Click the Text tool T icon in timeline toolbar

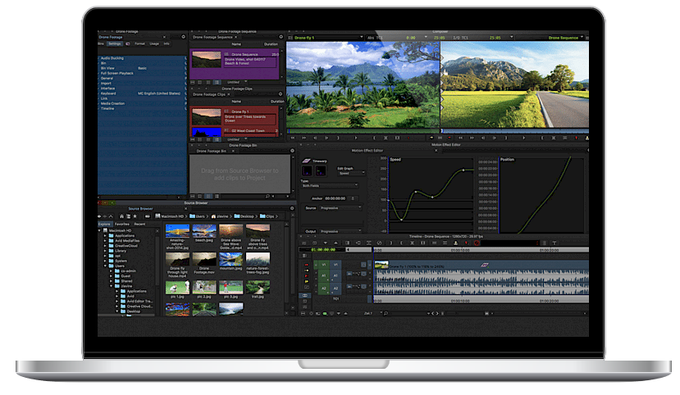(554, 243)
